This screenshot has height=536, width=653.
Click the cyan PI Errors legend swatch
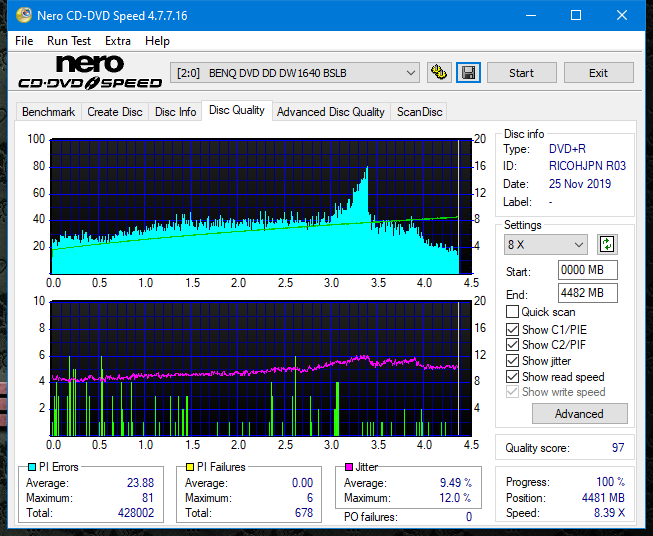coord(31,467)
